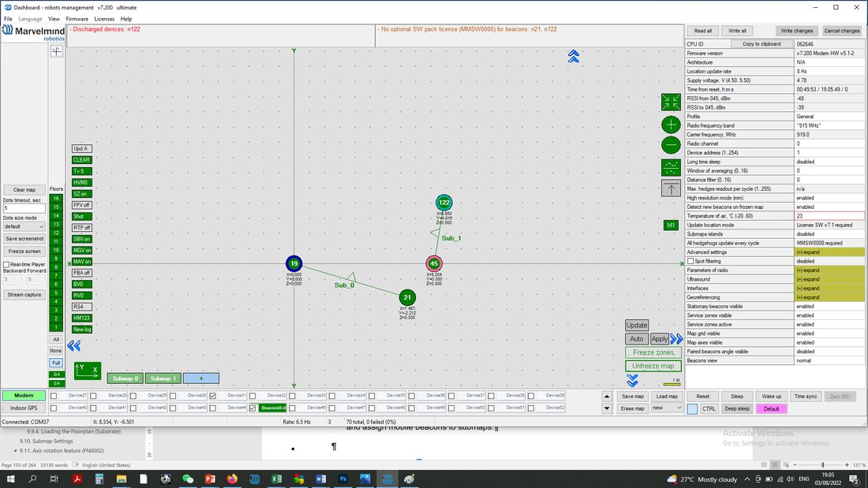Switch to the Submap 1 tab
This screenshot has width=868, height=488.
[163, 378]
